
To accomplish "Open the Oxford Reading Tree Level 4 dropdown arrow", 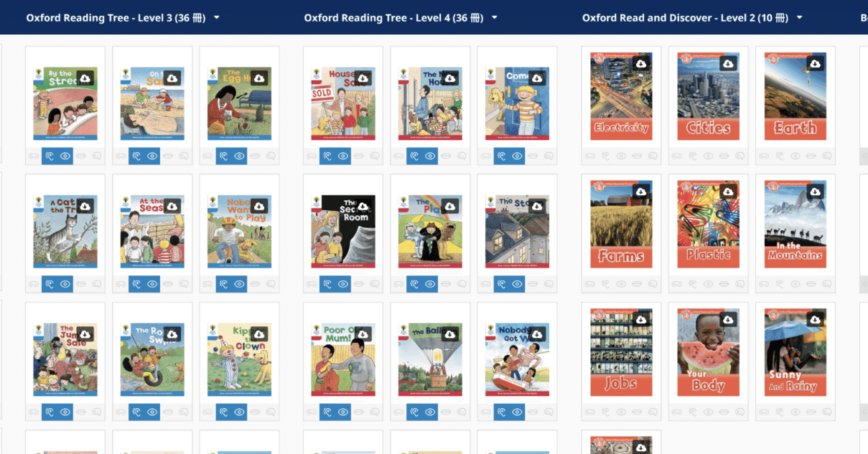I will click(x=495, y=18).
